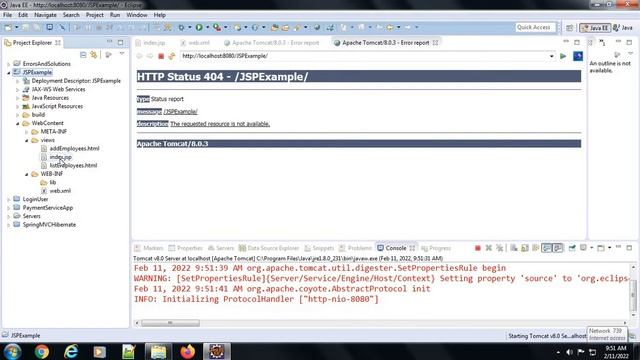
Task: Open page in external web browser
Action: click(x=578, y=56)
